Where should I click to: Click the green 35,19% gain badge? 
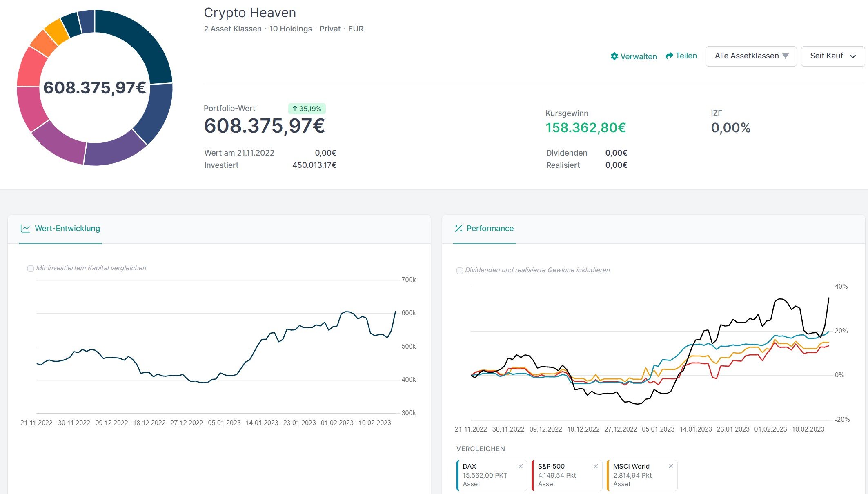tap(307, 109)
